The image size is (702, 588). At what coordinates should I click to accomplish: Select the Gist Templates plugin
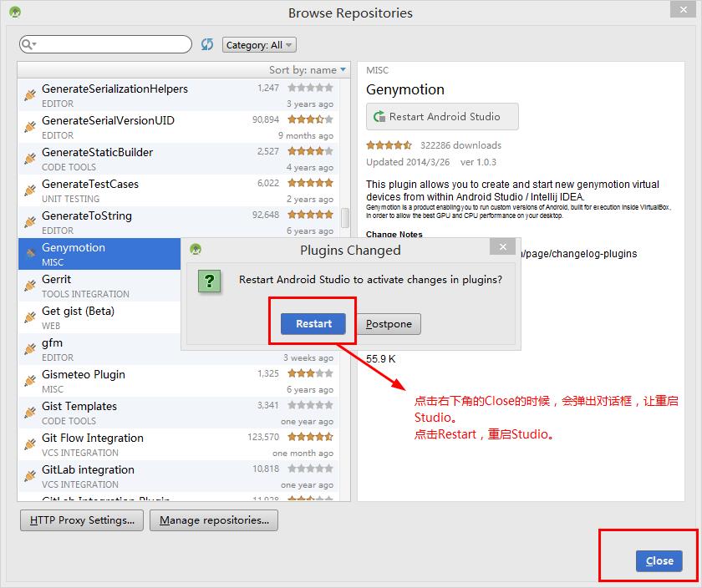[179, 413]
